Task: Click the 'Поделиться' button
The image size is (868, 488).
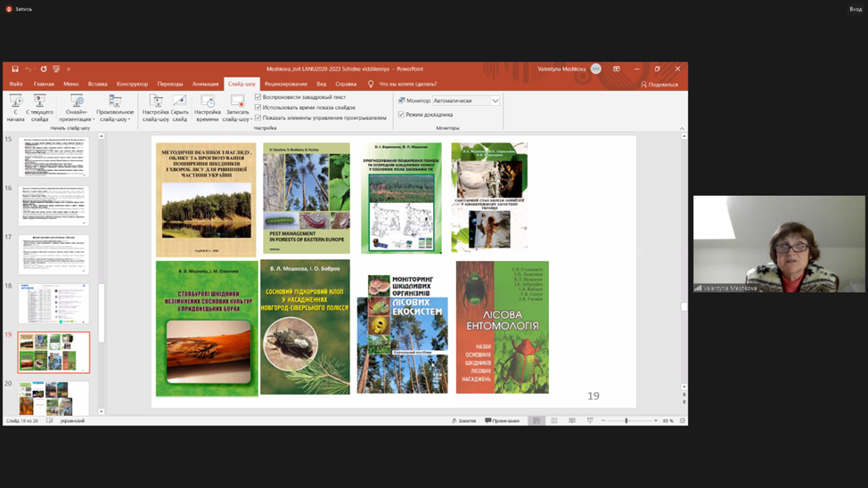Action: 659,85
